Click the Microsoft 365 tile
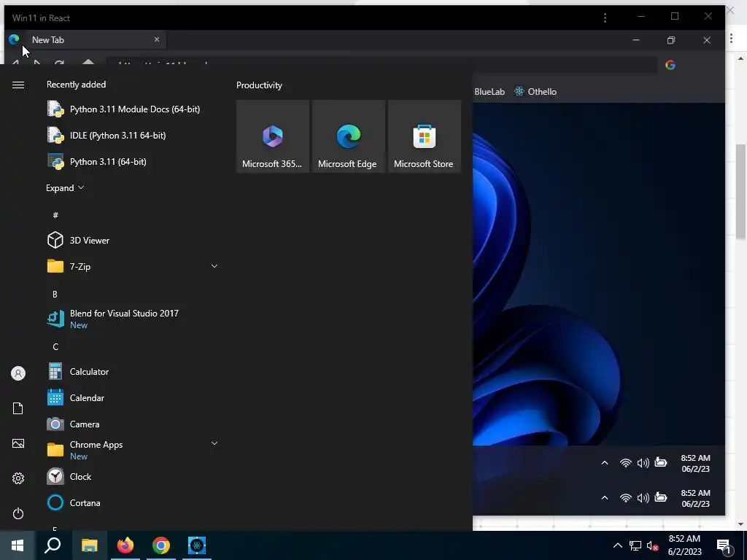Image resolution: width=747 pixels, height=560 pixels. [273, 136]
